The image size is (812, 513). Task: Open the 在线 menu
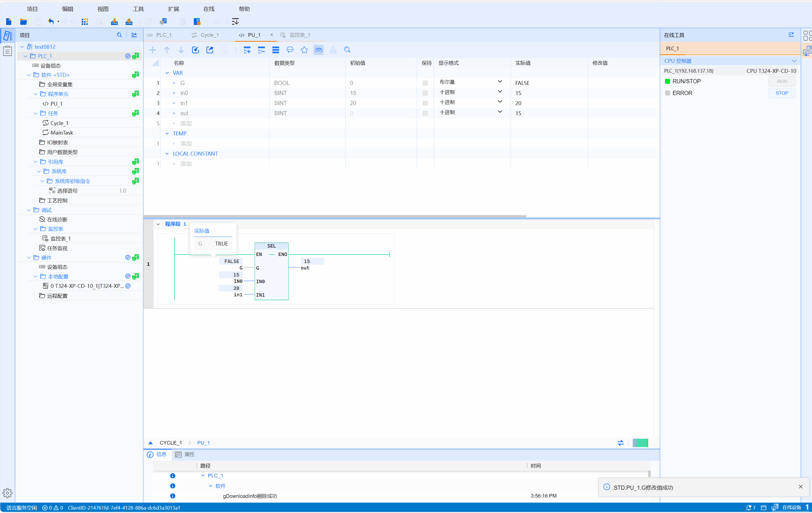coord(209,9)
